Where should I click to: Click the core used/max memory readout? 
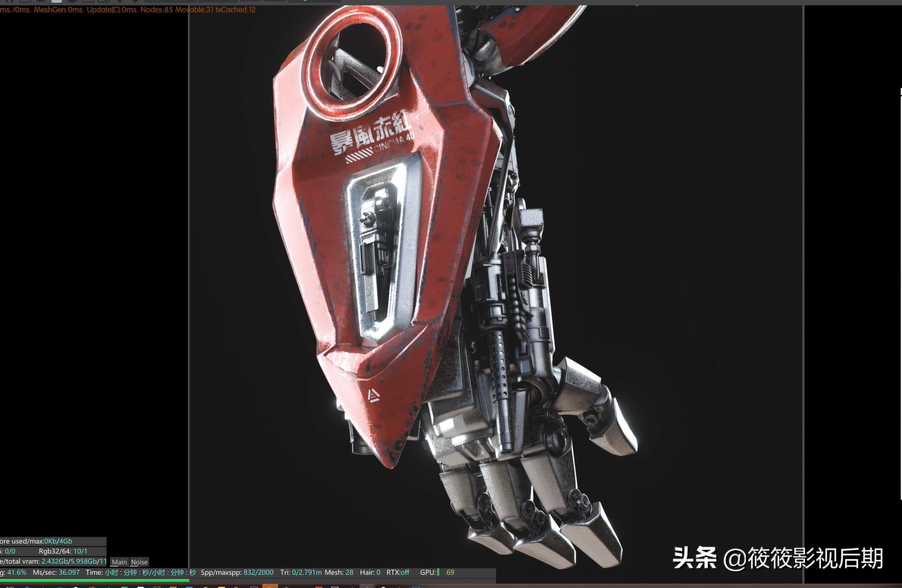click(36, 541)
